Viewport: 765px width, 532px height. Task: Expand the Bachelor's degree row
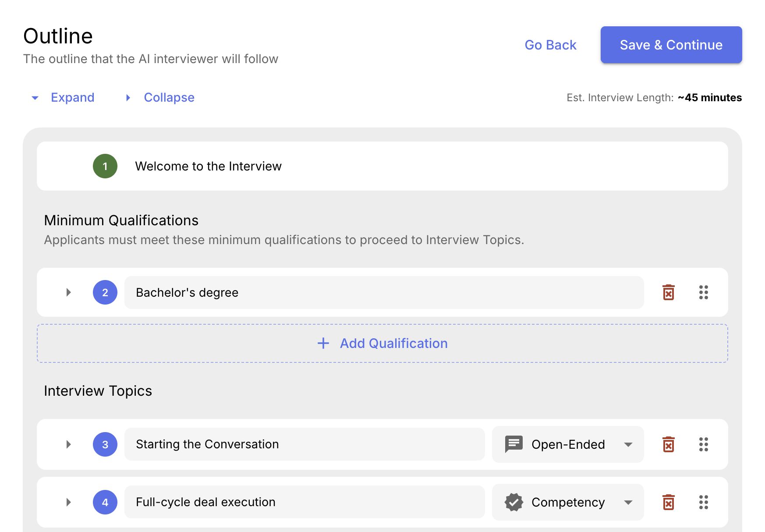coord(68,292)
